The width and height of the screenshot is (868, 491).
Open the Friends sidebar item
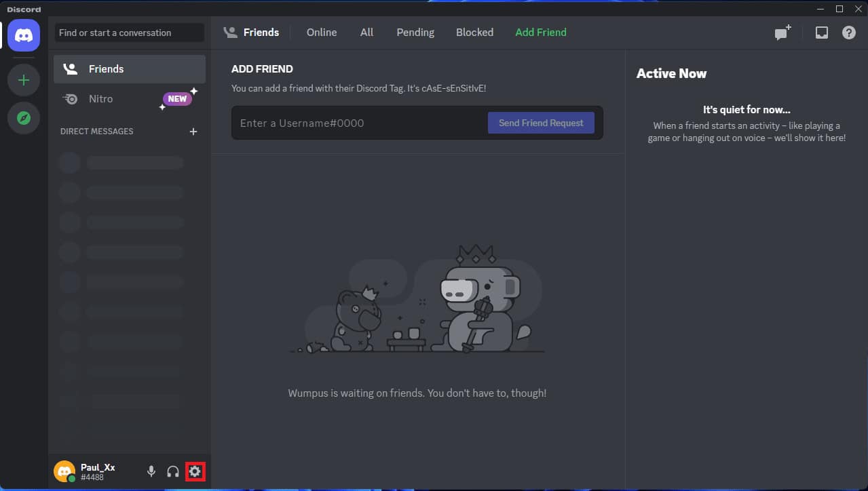[x=130, y=69]
